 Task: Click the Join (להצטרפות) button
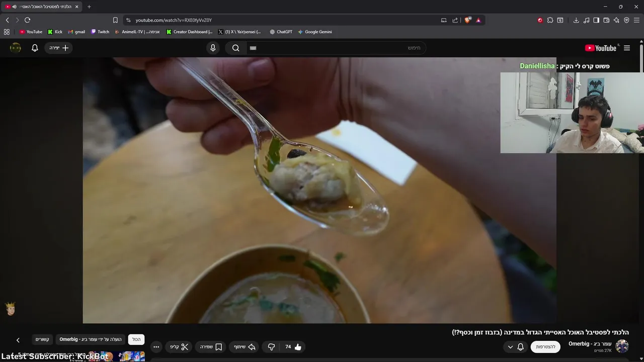(545, 347)
